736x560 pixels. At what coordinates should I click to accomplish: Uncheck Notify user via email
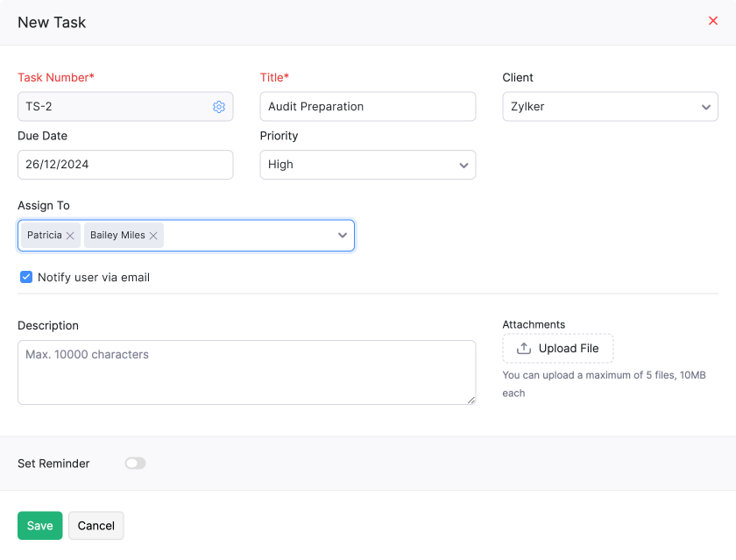point(25,276)
